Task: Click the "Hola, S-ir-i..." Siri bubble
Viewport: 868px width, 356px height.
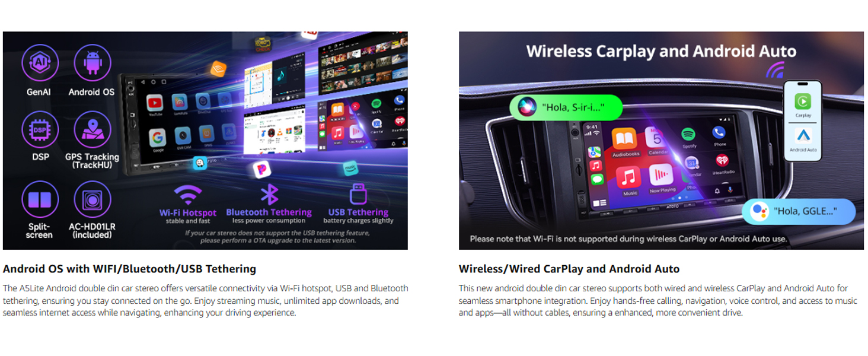Action: (x=566, y=107)
